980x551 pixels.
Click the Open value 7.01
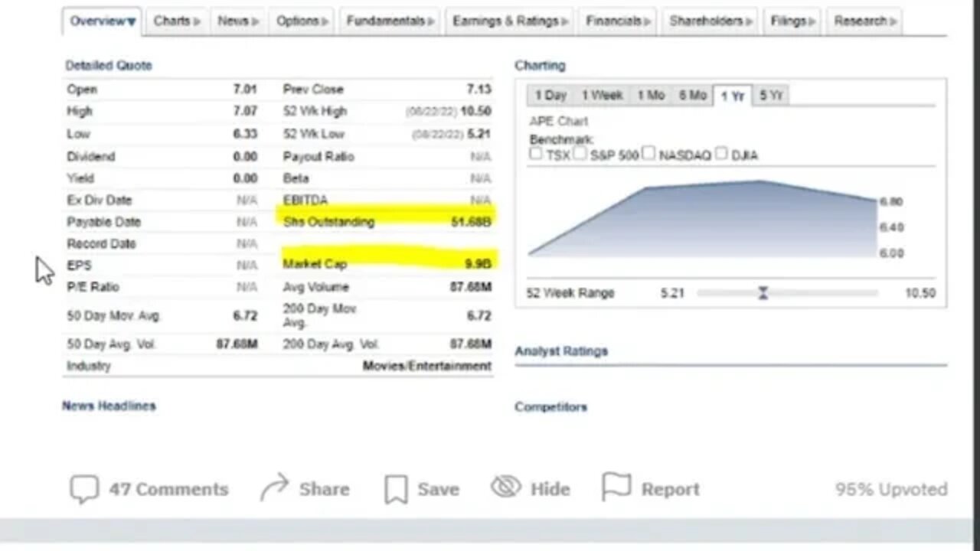pyautogui.click(x=245, y=89)
